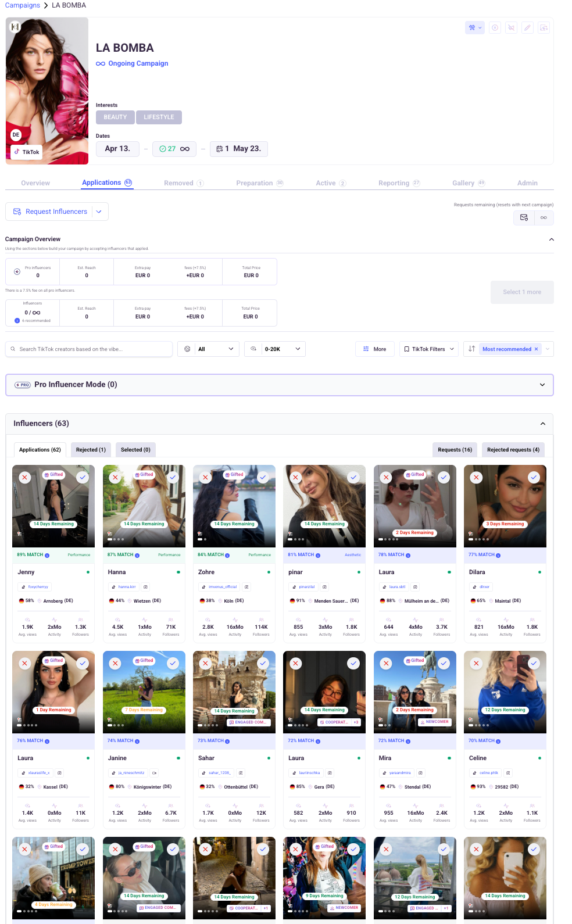Screen dimensions: 572x924
Task: Reject Celine's application with the X icon
Action: click(x=476, y=663)
